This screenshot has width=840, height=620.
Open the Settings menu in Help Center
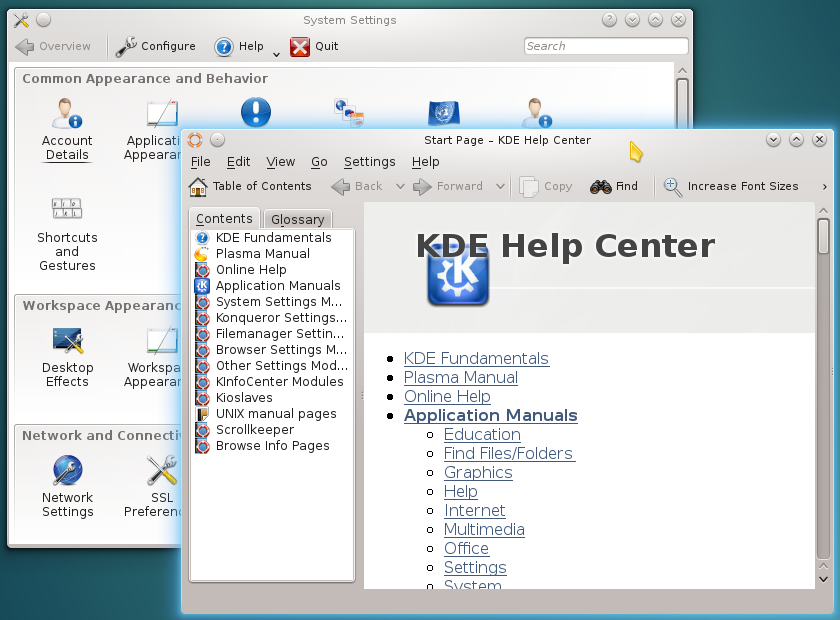tap(370, 162)
